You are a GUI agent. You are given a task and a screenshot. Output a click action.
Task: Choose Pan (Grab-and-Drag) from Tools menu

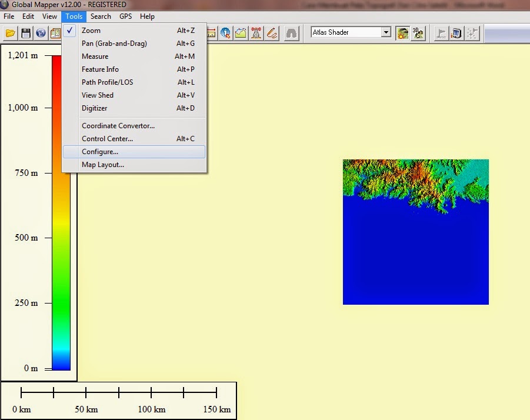coord(134,44)
